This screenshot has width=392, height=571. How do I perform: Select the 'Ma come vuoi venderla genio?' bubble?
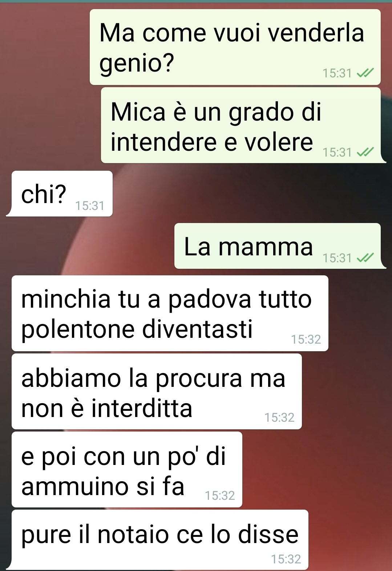pyautogui.click(x=235, y=47)
